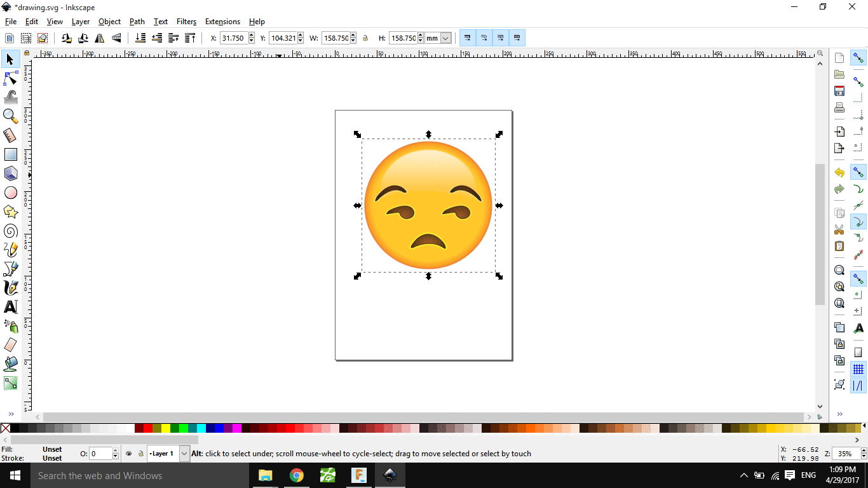Expand the command bar overflow chevron
Image resolution: width=868 pixels, height=488 pixels.
(839, 414)
